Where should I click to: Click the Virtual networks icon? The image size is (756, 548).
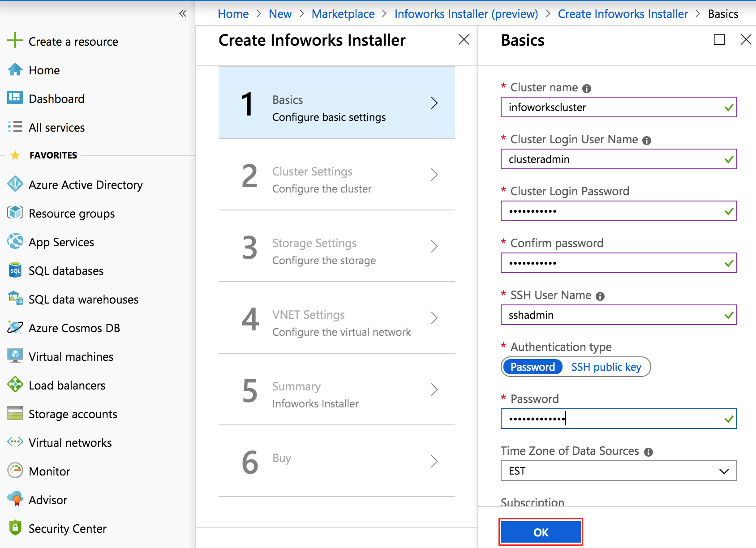(x=15, y=442)
